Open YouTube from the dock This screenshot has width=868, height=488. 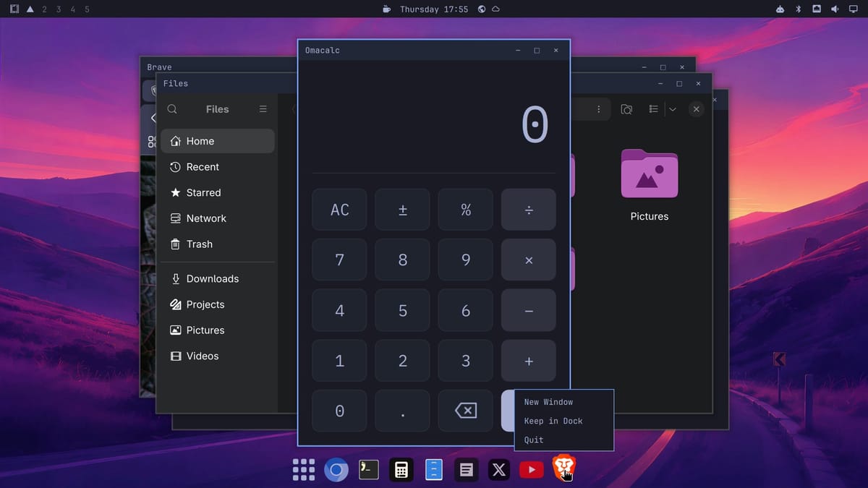pos(532,470)
